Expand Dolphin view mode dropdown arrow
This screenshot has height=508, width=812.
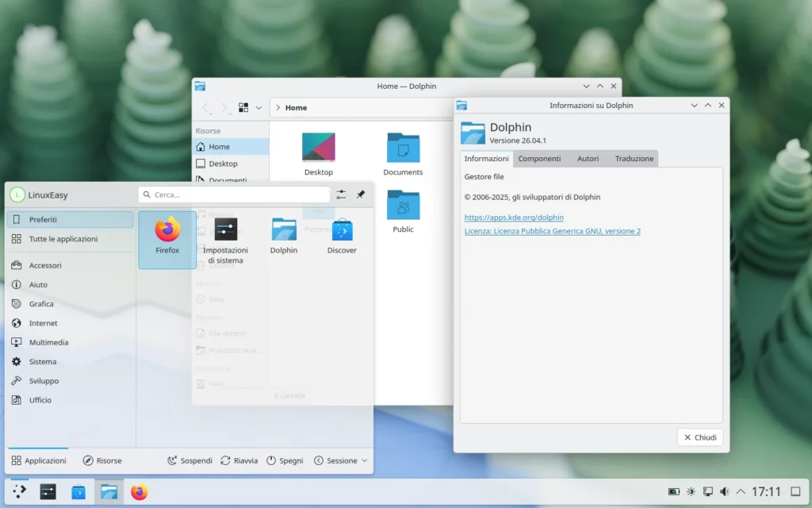(x=259, y=108)
